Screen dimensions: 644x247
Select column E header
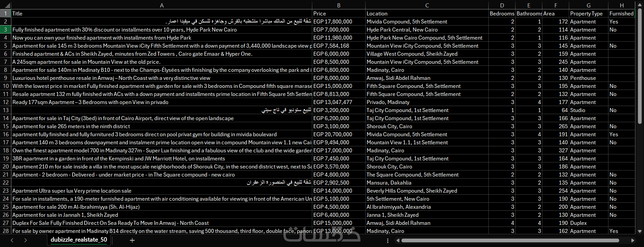coord(529,5)
